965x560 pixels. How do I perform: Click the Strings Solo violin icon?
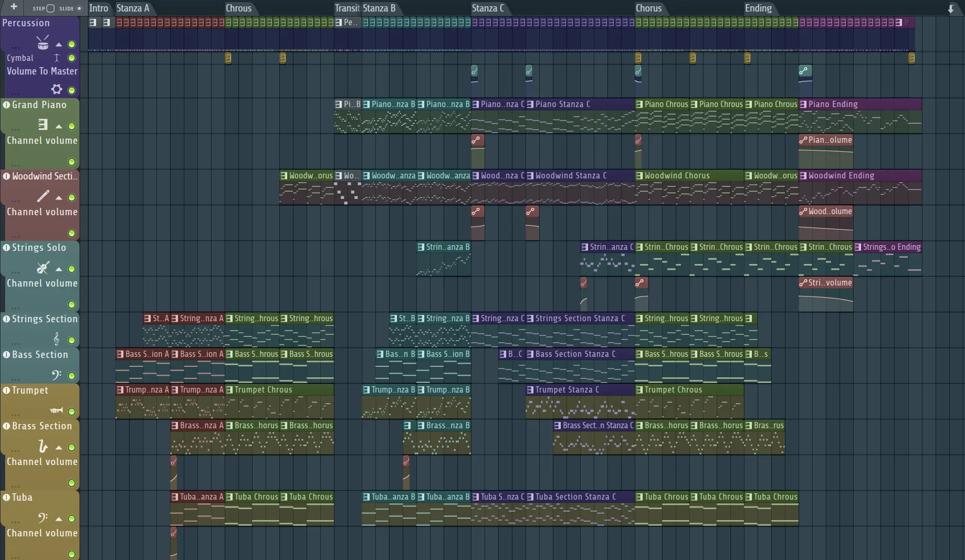pos(43,268)
